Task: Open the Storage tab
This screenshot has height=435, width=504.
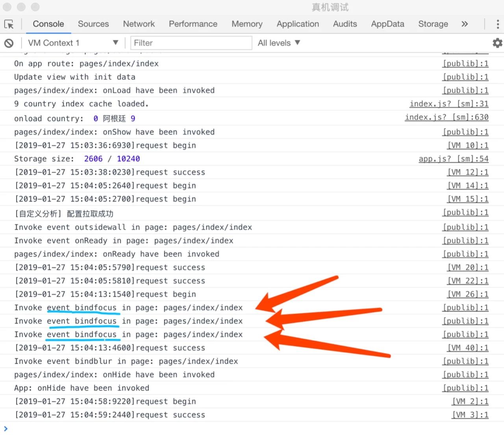Action: (433, 24)
